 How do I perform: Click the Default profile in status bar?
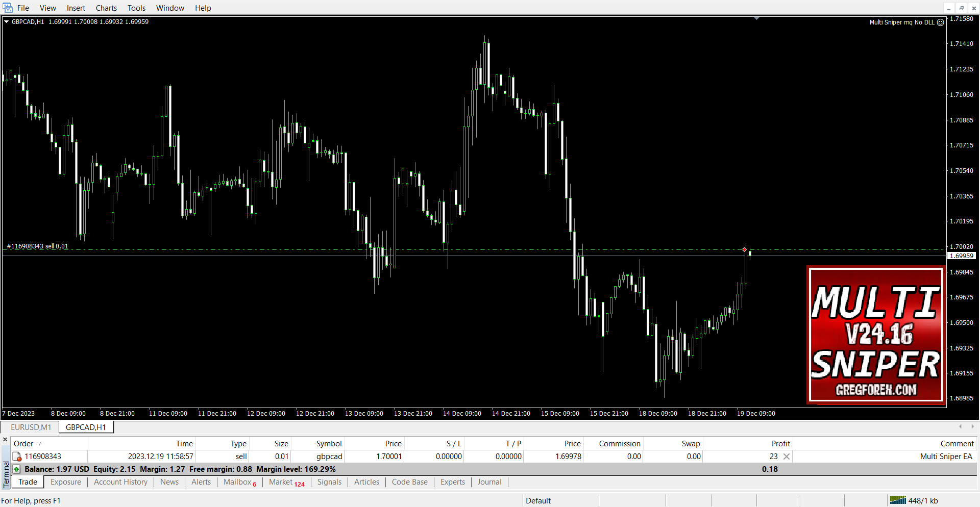(538, 501)
